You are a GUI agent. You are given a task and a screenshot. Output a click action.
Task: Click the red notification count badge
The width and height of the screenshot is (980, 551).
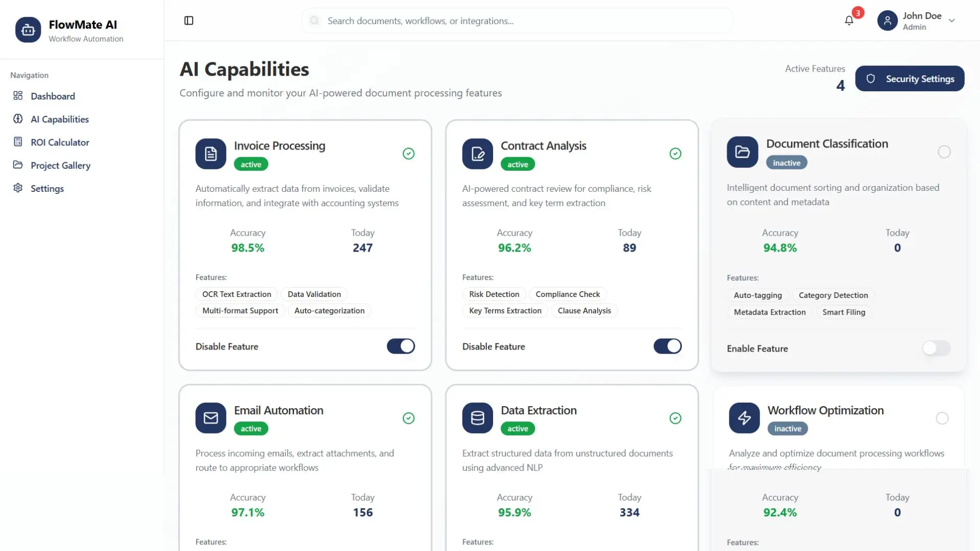pyautogui.click(x=858, y=13)
